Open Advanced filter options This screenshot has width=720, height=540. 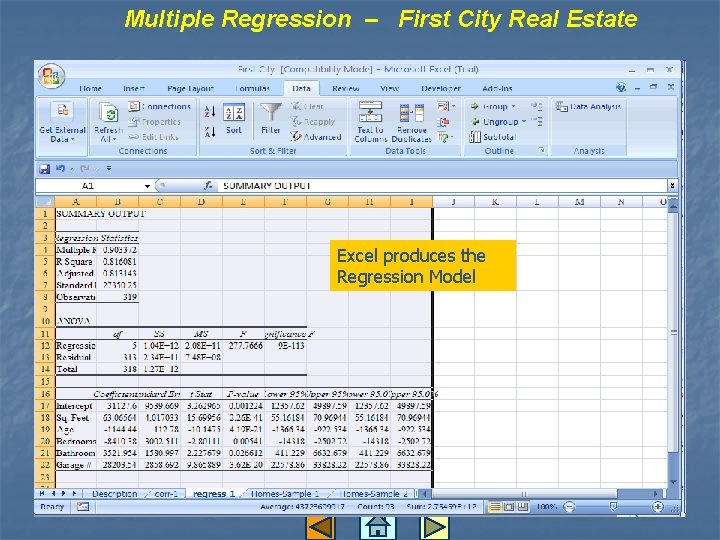(x=316, y=137)
